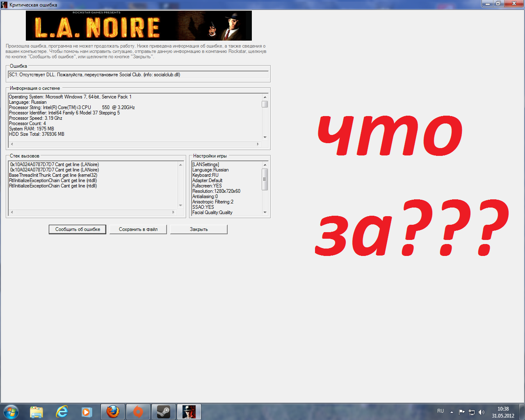Image resolution: width=525 pixels, height=420 pixels.
Task: Close the dialog with the 'Закрыть' button
Action: (199, 229)
